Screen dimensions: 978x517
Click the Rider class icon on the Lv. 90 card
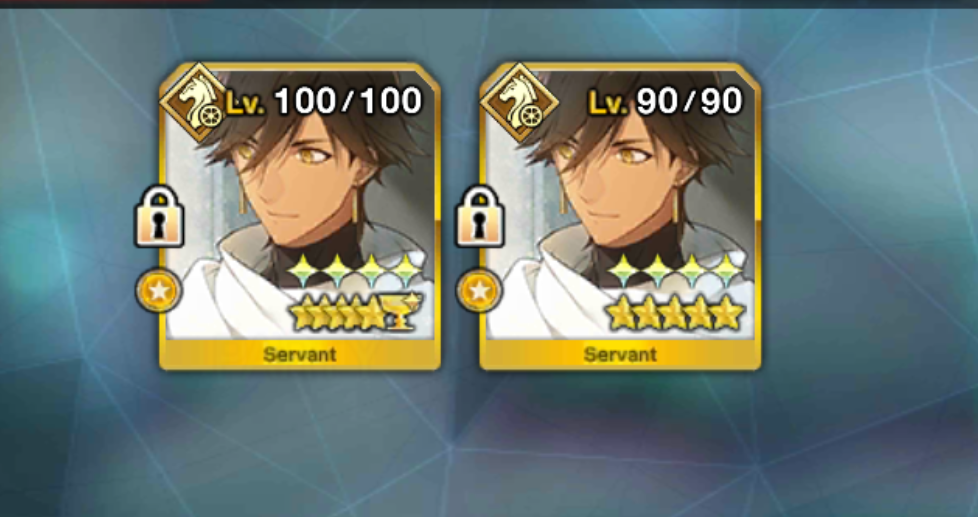point(520,104)
